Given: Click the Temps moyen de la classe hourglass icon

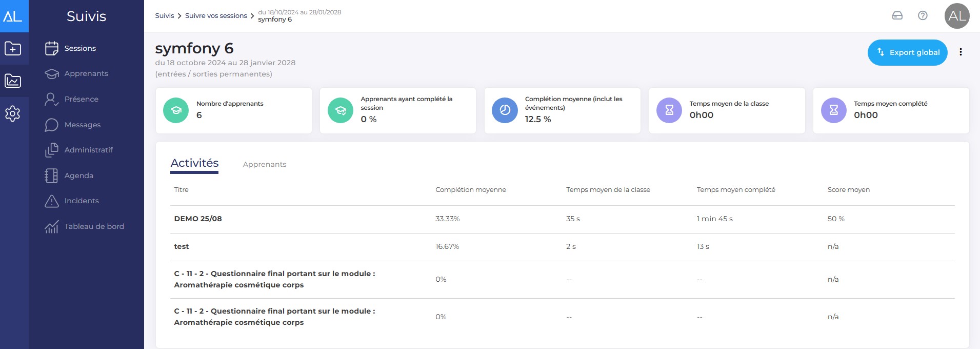Looking at the screenshot, I should coord(669,110).
